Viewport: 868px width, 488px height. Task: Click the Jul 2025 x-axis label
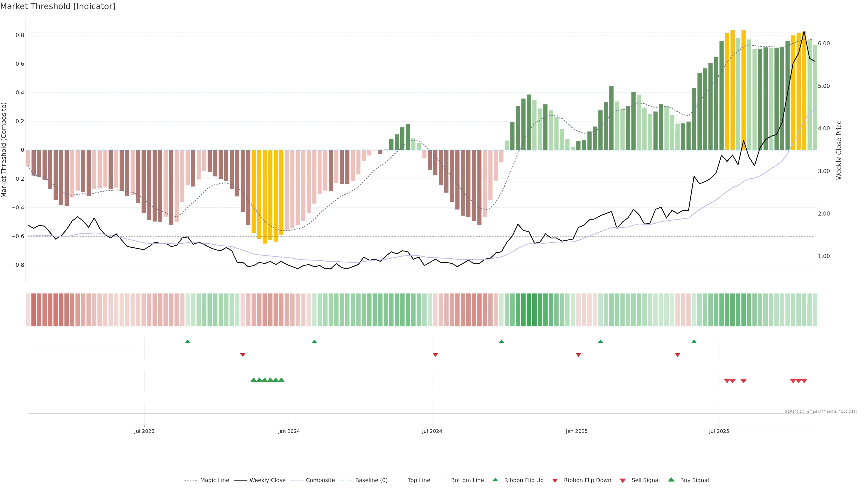(719, 431)
